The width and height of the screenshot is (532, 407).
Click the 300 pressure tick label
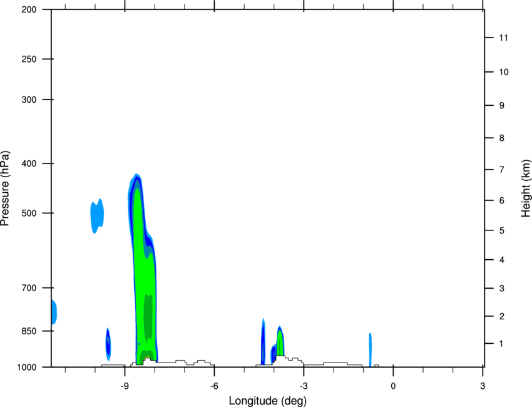(x=29, y=100)
